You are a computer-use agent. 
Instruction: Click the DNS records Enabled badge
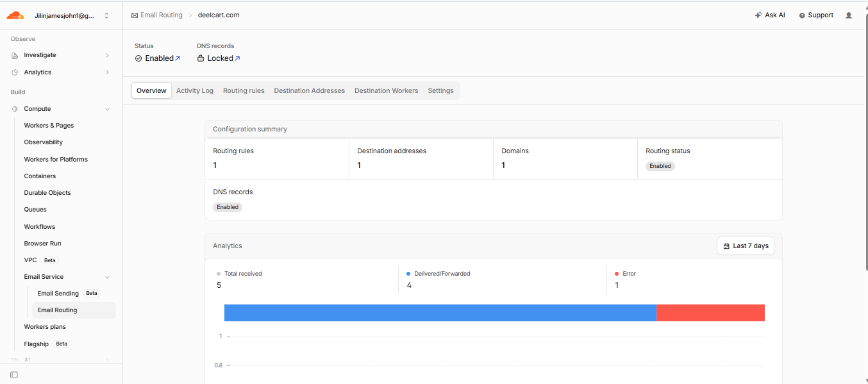(x=228, y=207)
